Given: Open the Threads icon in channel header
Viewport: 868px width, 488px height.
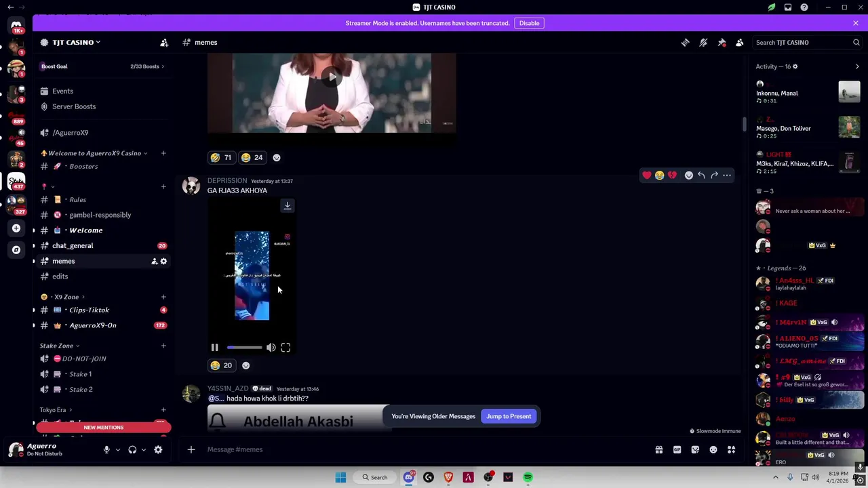Looking at the screenshot, I should point(685,42).
